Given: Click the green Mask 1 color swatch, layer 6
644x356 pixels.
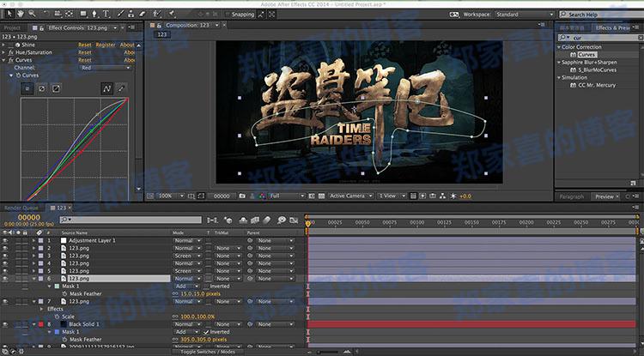Looking at the screenshot, I should [57, 287].
